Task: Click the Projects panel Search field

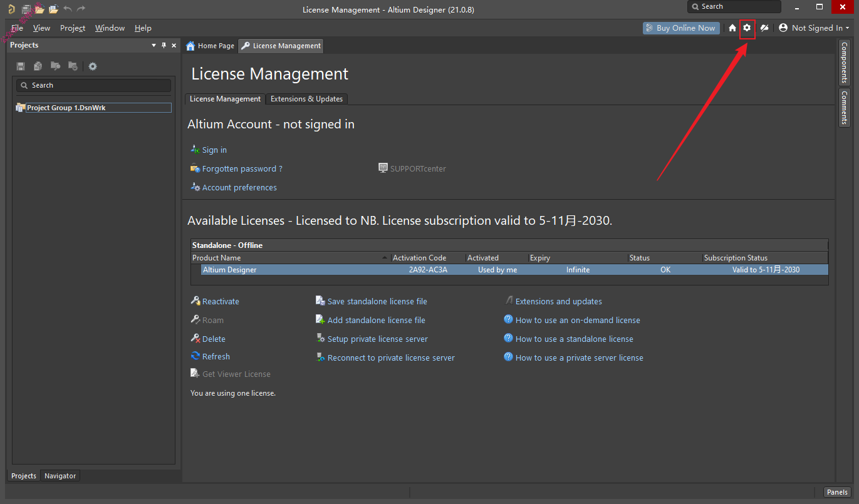Action: [93, 85]
